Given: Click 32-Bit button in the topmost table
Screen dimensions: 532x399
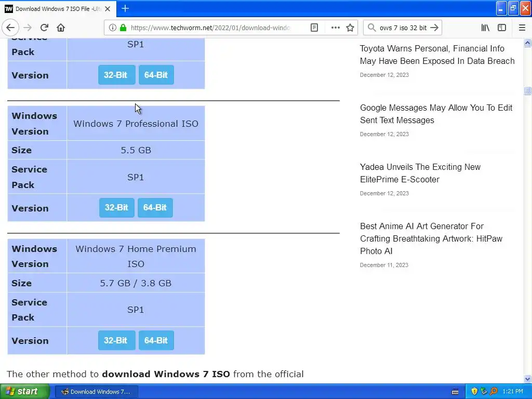Looking at the screenshot, I should click(x=116, y=75).
